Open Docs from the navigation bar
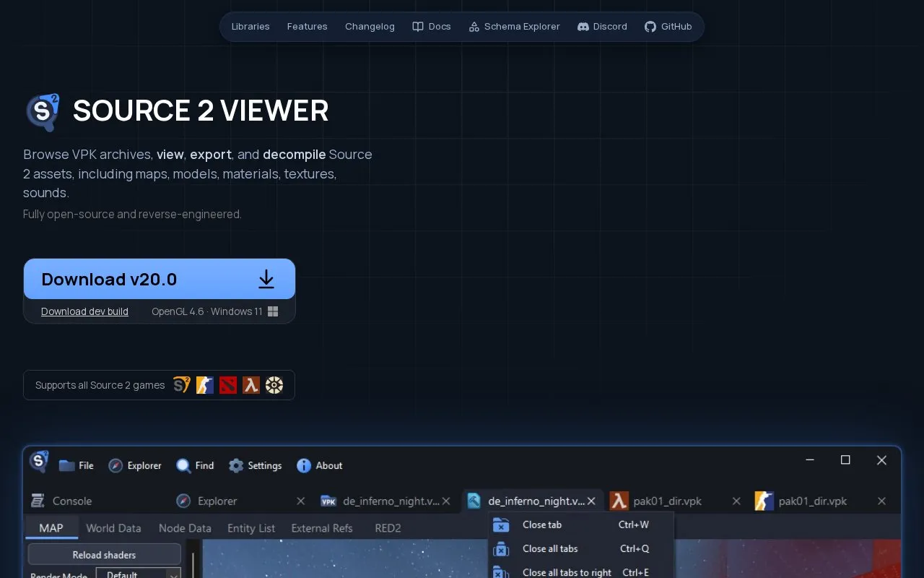924x578 pixels. (432, 27)
